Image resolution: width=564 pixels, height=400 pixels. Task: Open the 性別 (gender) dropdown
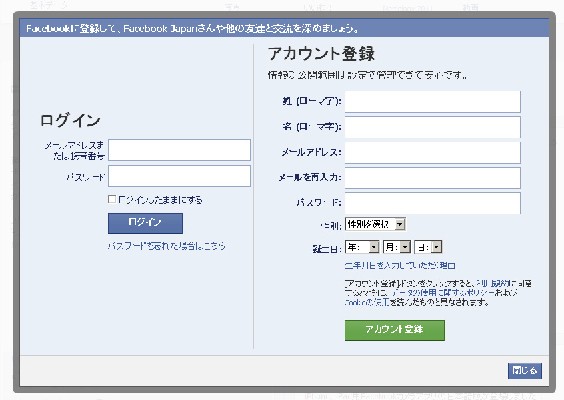[x=375, y=224]
